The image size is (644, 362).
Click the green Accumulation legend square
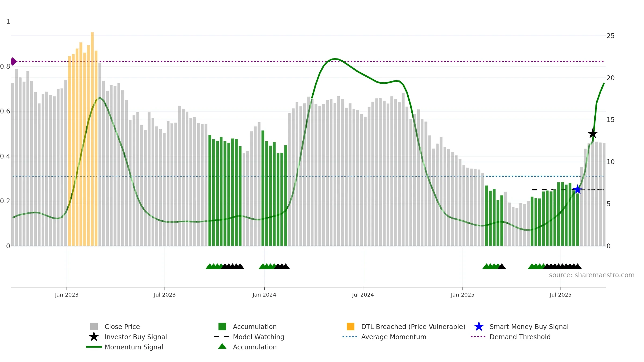point(222,327)
